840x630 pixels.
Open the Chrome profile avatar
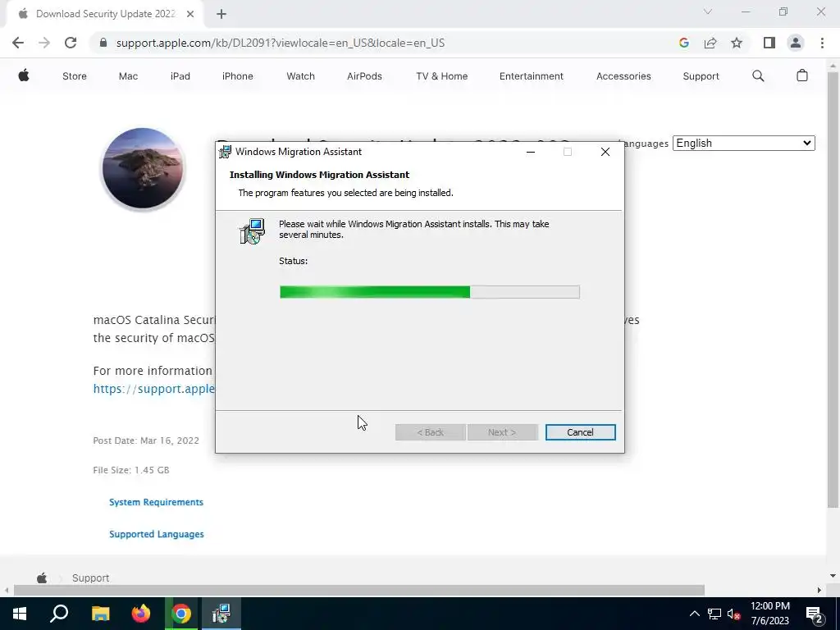click(796, 43)
